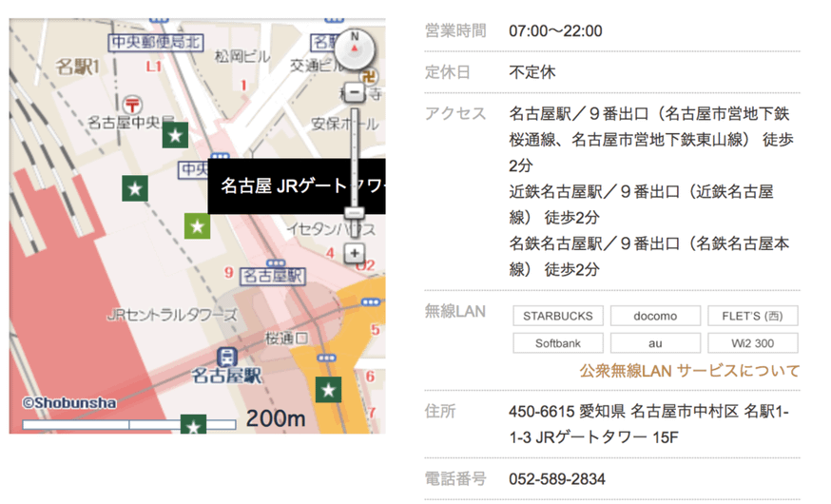Select star marker near 名古屋中央 post office
The image size is (831, 504).
tap(175, 135)
